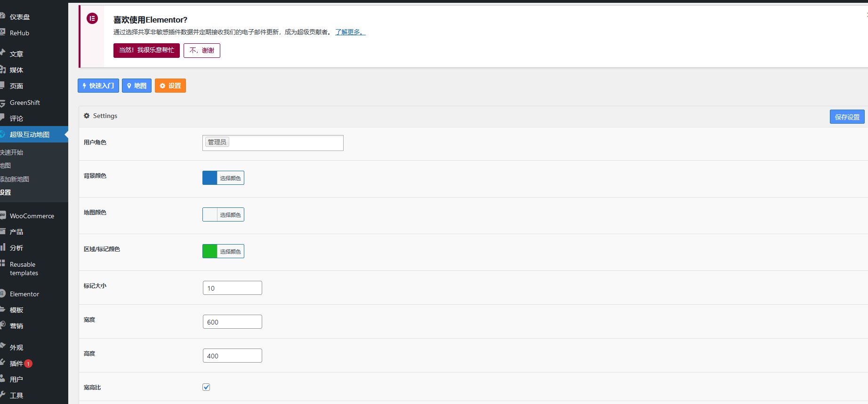Click the Plugins icon in sidebar
The image size is (868, 404).
[x=3, y=363]
